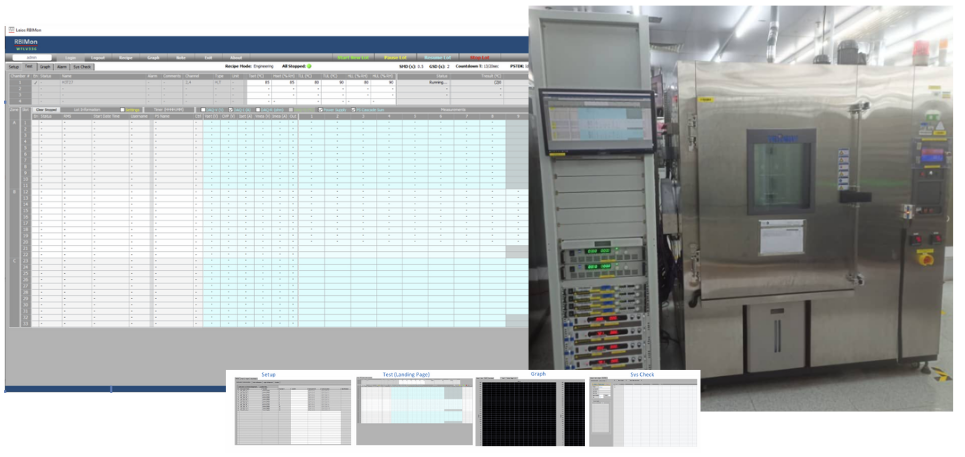Click the checkmark in chamber row 1
The height and width of the screenshot is (457, 965).
[35, 83]
